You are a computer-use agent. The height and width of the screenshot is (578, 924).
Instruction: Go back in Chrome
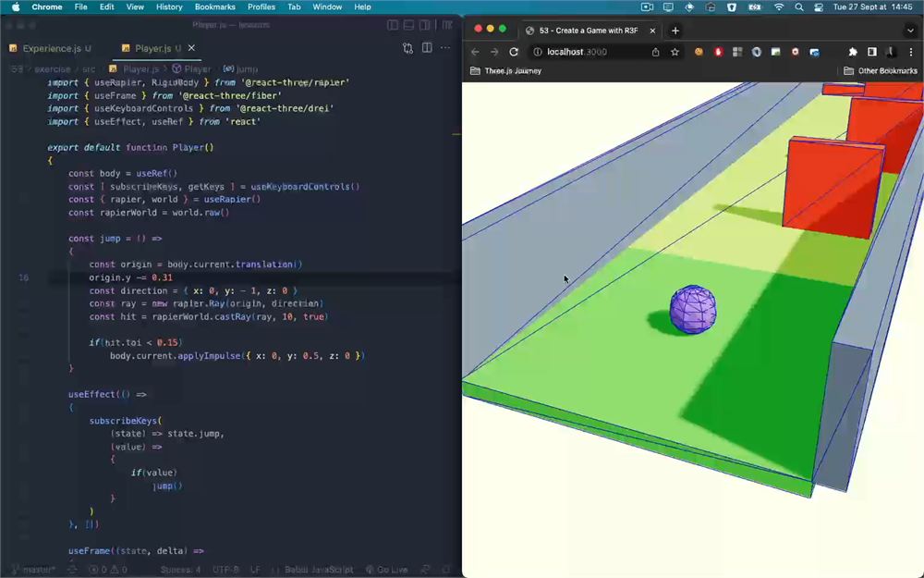click(476, 52)
